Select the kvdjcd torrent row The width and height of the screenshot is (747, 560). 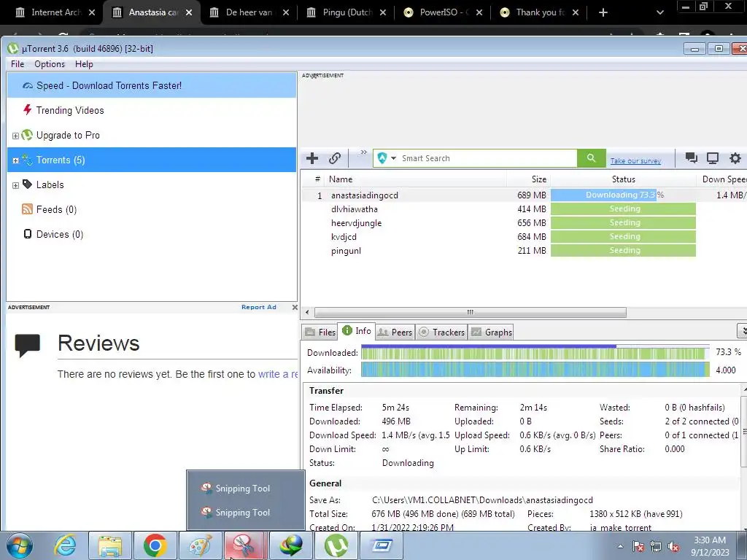(x=523, y=237)
